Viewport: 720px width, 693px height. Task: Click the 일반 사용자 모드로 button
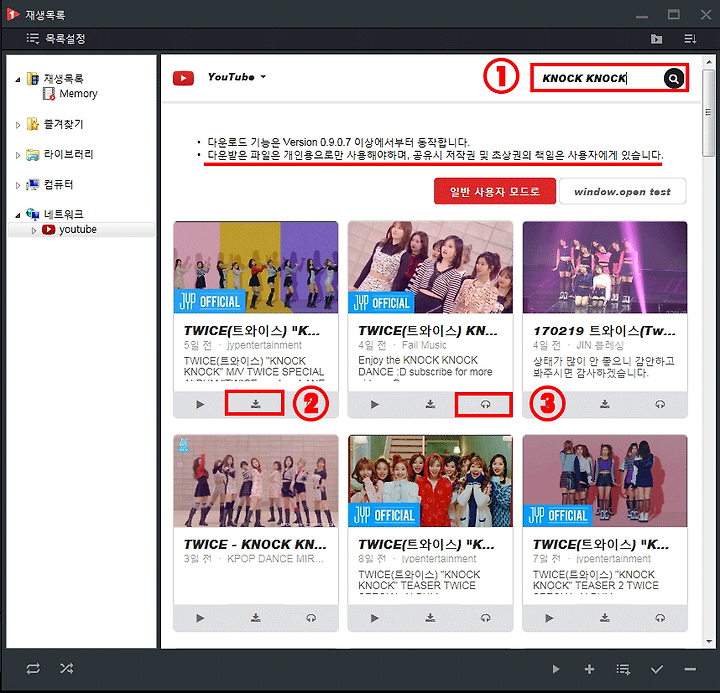[x=495, y=191]
